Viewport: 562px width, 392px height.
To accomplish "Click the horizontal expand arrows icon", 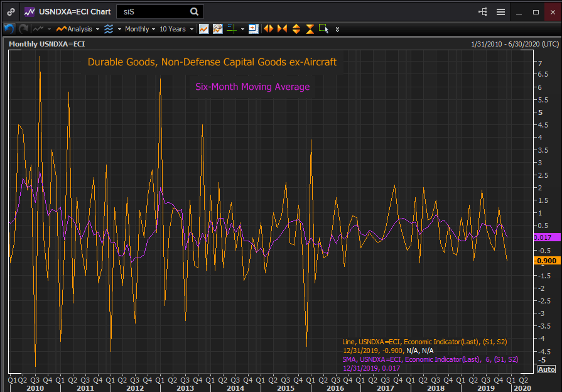I will (x=268, y=29).
